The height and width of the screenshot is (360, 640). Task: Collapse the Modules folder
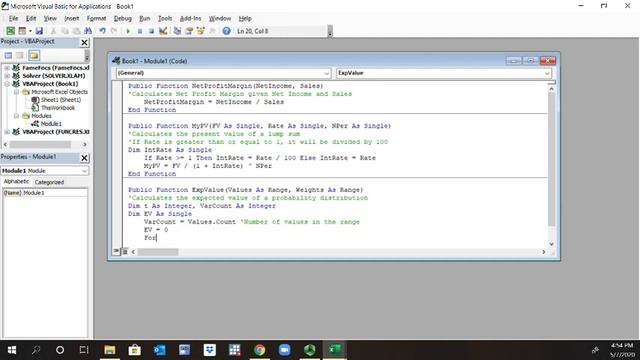[x=16, y=116]
